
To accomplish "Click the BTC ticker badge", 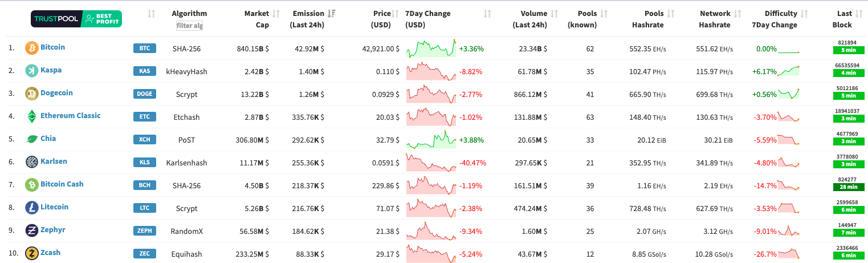I will pyautogui.click(x=144, y=48).
